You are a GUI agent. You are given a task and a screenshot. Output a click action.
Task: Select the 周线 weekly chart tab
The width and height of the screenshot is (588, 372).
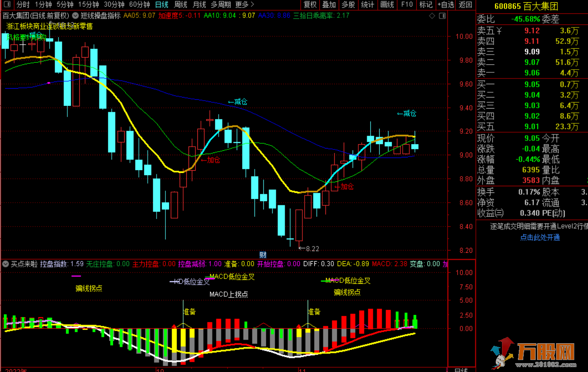[x=180, y=4]
